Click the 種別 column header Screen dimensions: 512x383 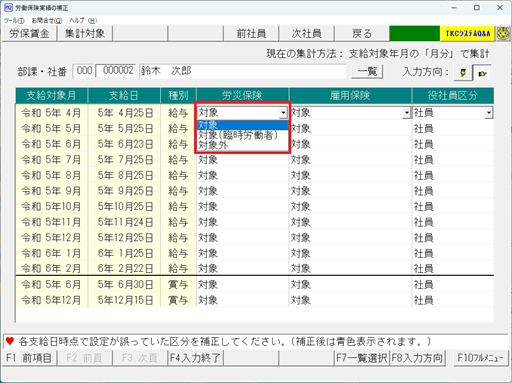pos(178,96)
